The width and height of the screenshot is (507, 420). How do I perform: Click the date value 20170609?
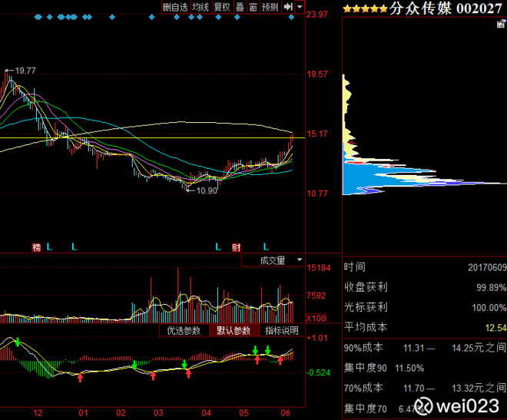coord(487,267)
